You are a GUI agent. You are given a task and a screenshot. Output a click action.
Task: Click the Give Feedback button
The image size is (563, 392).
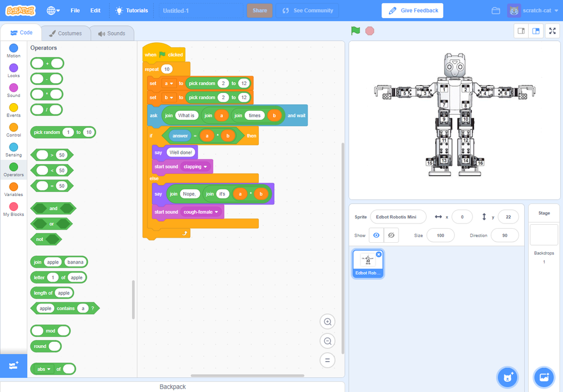412,10
